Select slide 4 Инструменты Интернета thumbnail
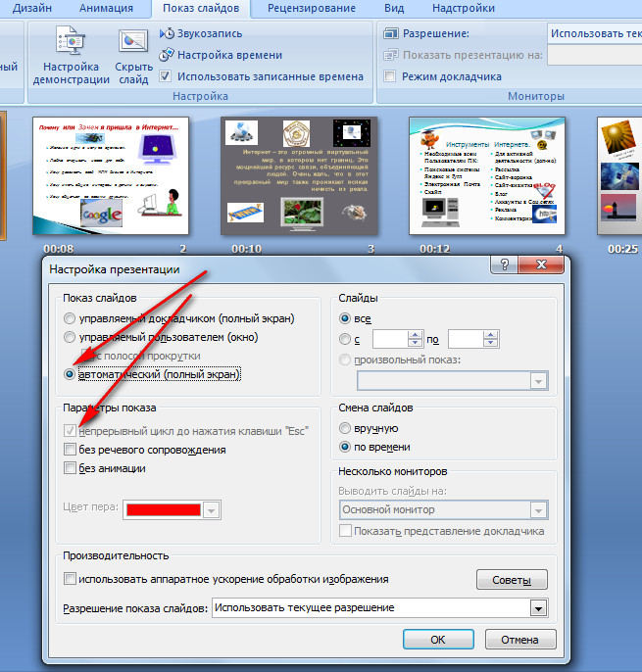Screen dimensions: 642x672 (x=487, y=175)
